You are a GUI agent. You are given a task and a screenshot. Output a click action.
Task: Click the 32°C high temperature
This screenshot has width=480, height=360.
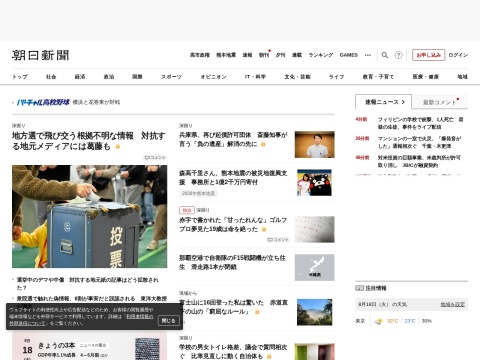coord(393,321)
